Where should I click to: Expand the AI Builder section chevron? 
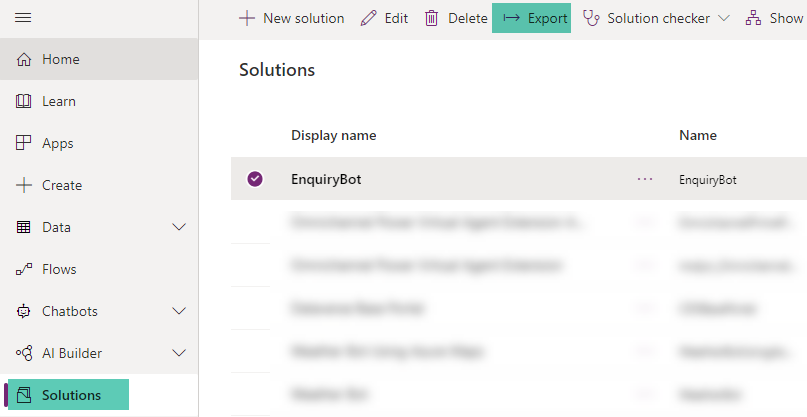pos(179,353)
